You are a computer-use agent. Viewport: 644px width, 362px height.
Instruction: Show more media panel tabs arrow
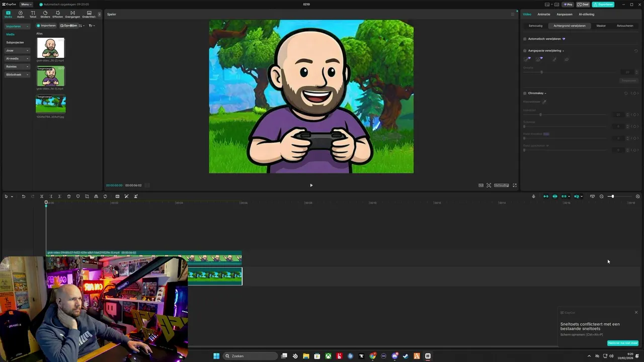(x=99, y=14)
